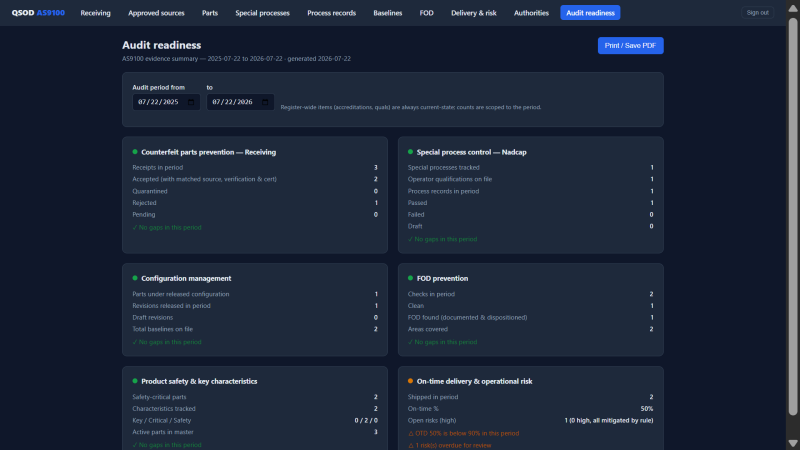The height and width of the screenshot is (450, 800).
Task: Click the Configuration management heading
Action: tap(186, 279)
